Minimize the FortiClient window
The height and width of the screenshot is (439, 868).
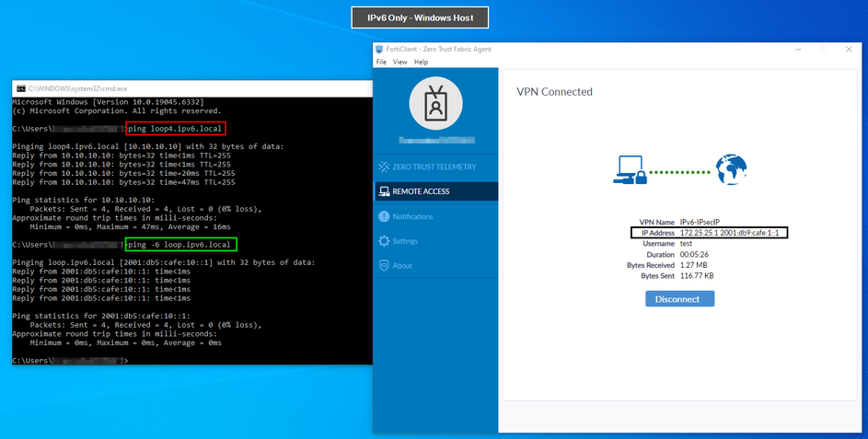[799, 50]
